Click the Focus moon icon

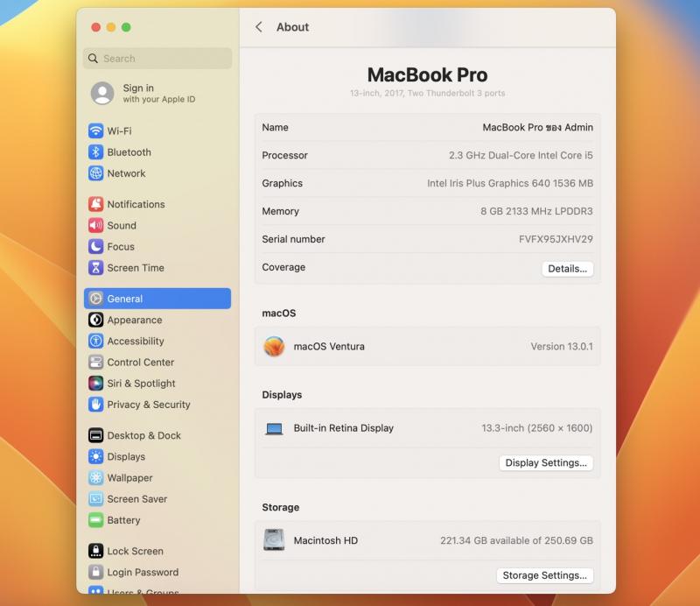point(96,247)
